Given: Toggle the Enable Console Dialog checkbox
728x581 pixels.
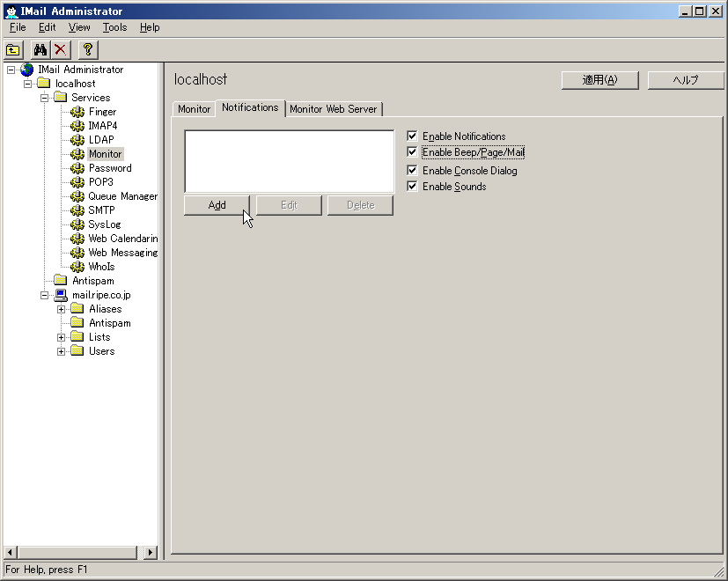Looking at the screenshot, I should (412, 171).
